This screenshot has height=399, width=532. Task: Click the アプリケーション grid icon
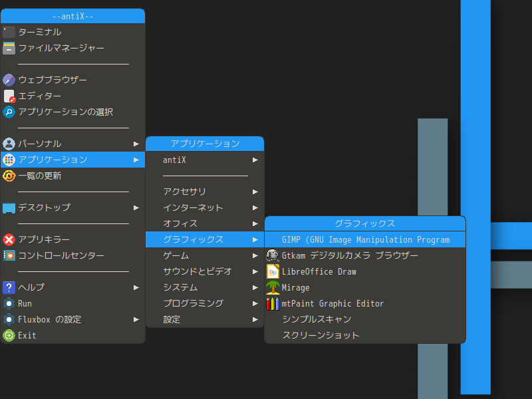9,160
